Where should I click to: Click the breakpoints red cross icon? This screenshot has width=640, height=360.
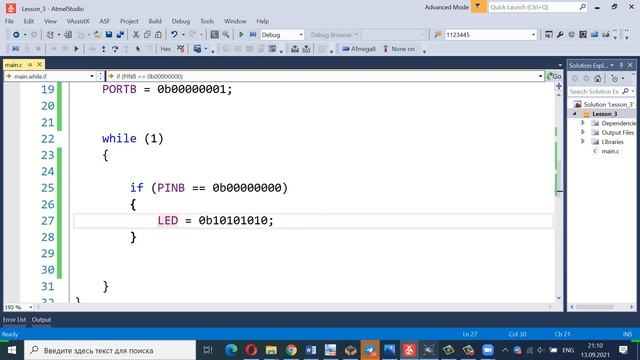point(181,49)
